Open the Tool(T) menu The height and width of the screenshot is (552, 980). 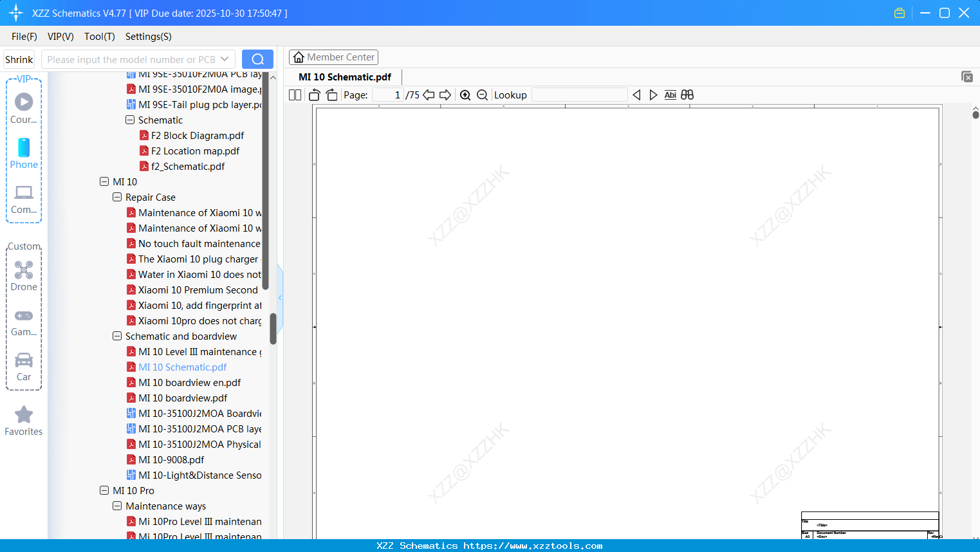(100, 37)
